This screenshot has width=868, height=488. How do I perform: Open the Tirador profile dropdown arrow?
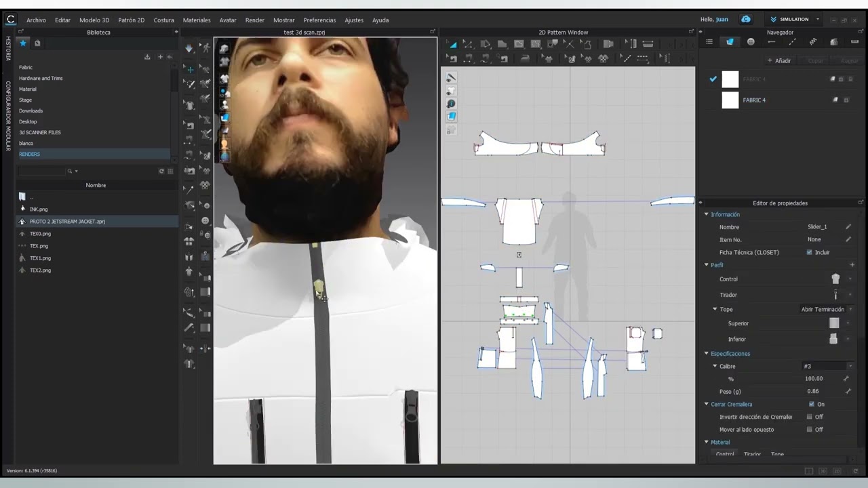(850, 295)
